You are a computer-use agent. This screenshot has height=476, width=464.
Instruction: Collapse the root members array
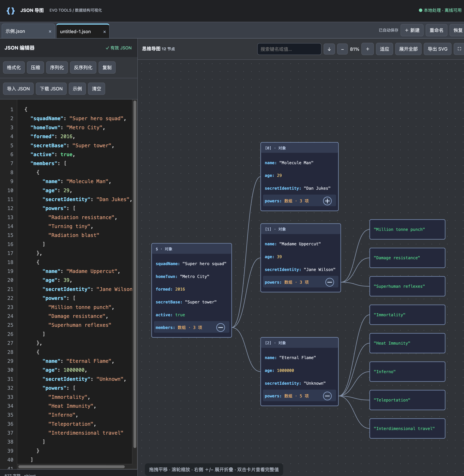coord(221,327)
